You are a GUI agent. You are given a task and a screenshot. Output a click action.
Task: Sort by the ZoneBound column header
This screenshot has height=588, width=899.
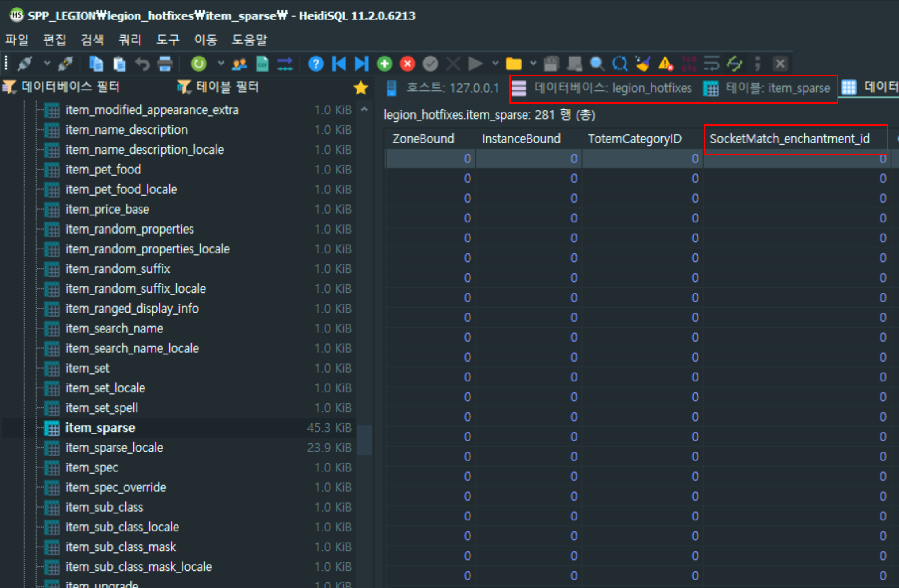(x=430, y=139)
